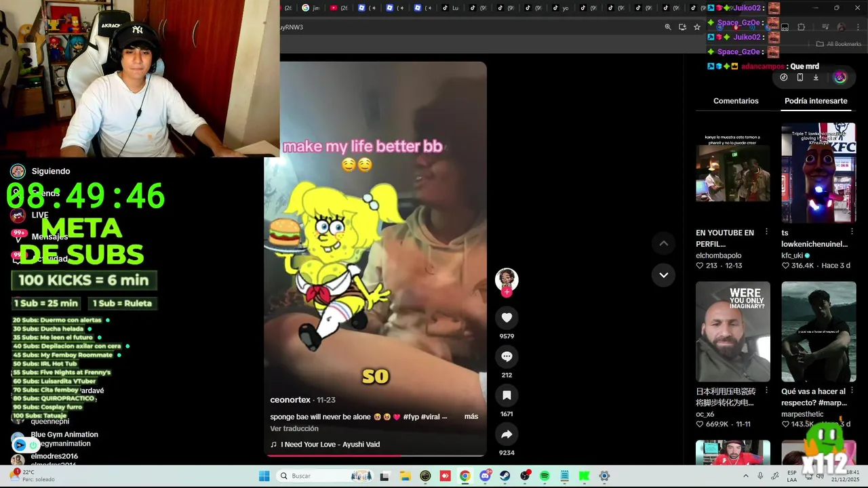Share the video with the arrow icon
The height and width of the screenshot is (488, 868).
(x=507, y=434)
